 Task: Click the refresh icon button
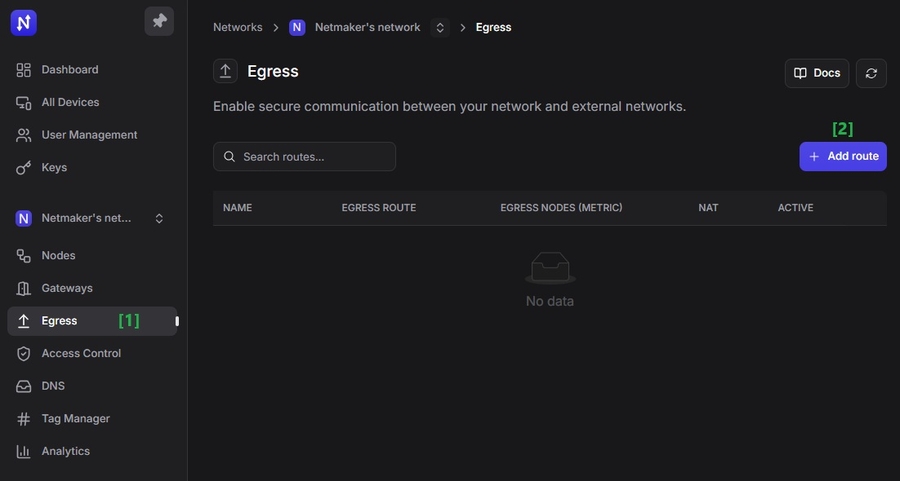pos(871,73)
